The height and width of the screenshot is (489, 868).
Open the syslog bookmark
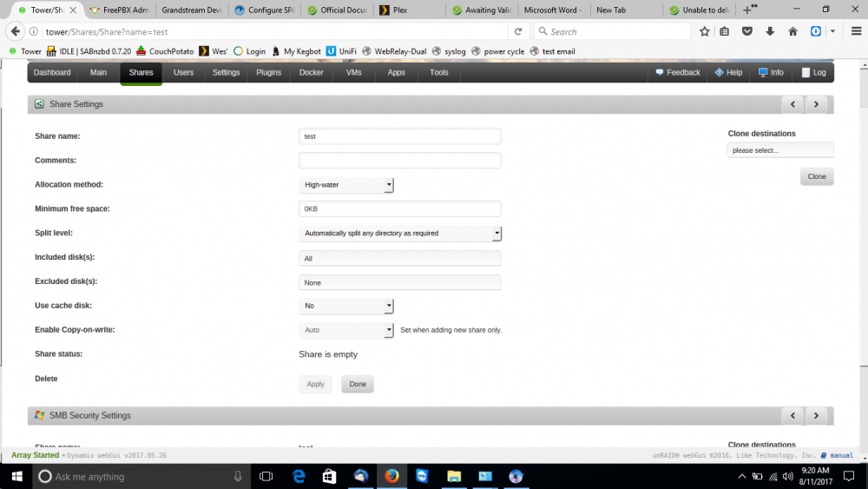[x=449, y=51]
